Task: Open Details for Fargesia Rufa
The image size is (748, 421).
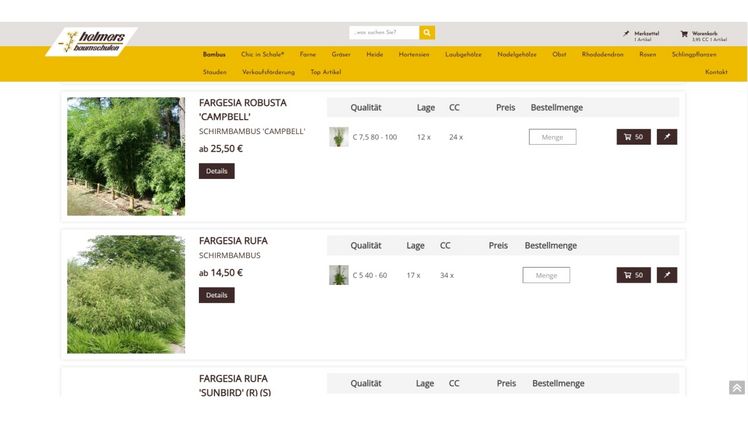Action: 216,295
